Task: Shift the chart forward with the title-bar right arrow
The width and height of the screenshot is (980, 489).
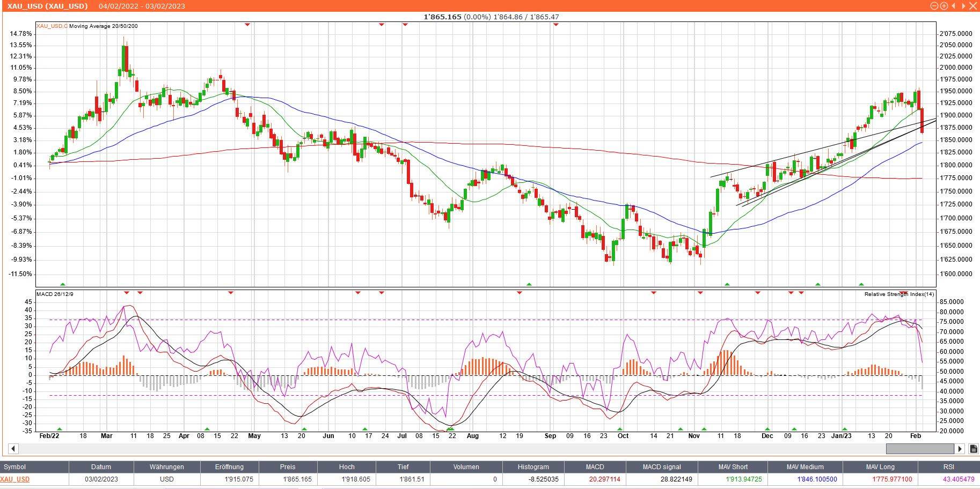Action: click(x=963, y=6)
